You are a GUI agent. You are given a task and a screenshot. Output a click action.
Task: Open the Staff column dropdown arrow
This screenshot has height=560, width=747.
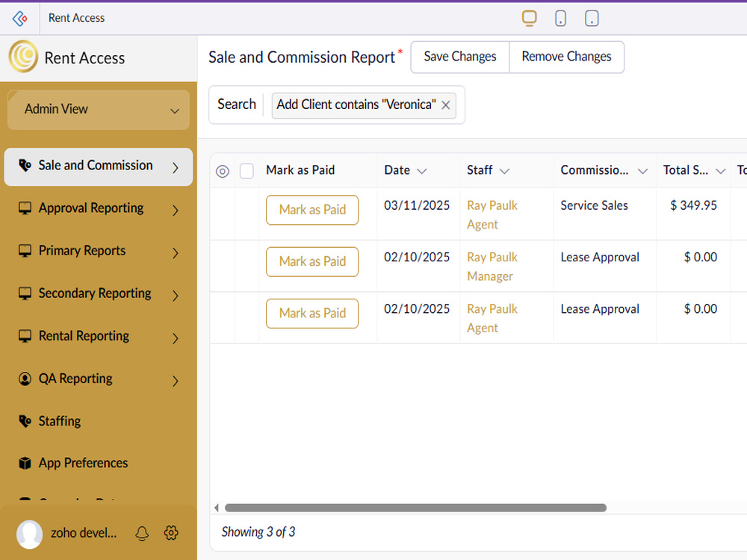[504, 171]
